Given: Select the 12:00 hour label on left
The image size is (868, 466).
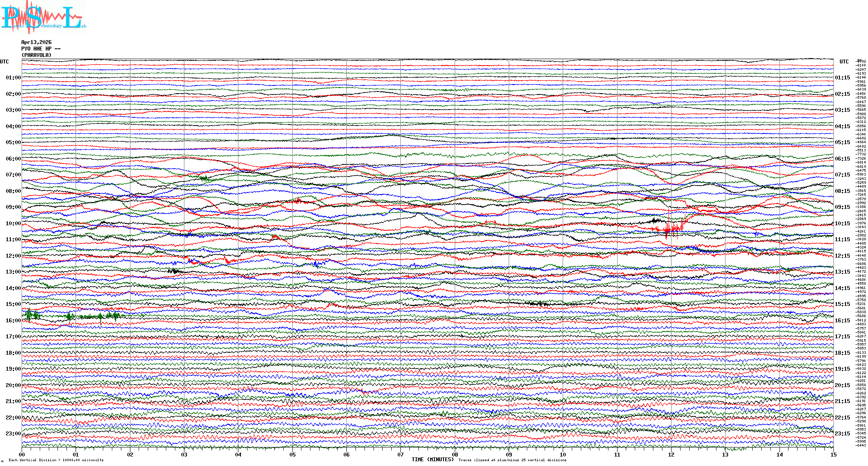Looking at the screenshot, I should (13, 256).
